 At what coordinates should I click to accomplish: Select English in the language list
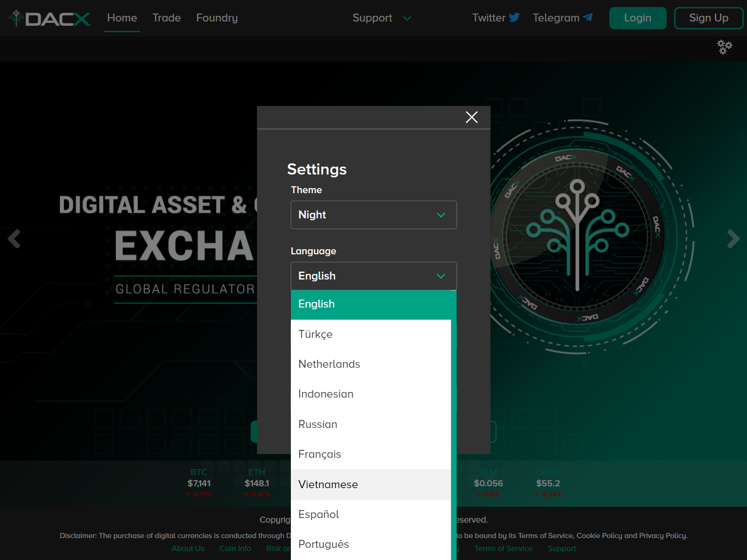(371, 304)
